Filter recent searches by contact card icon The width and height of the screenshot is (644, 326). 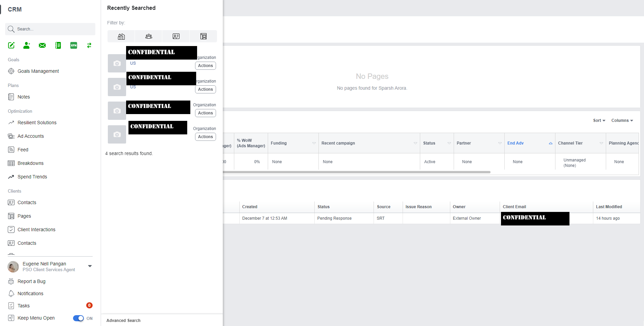pyautogui.click(x=176, y=36)
